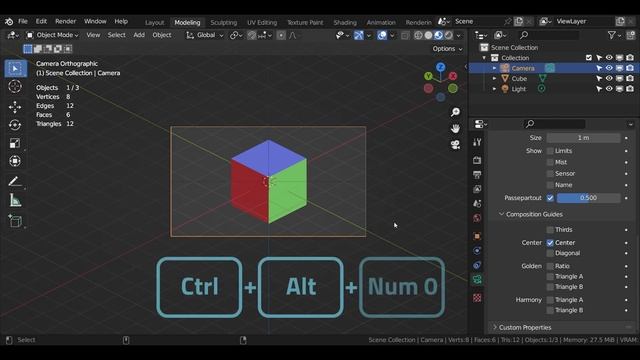Click the pan view hand icon

[456, 129]
